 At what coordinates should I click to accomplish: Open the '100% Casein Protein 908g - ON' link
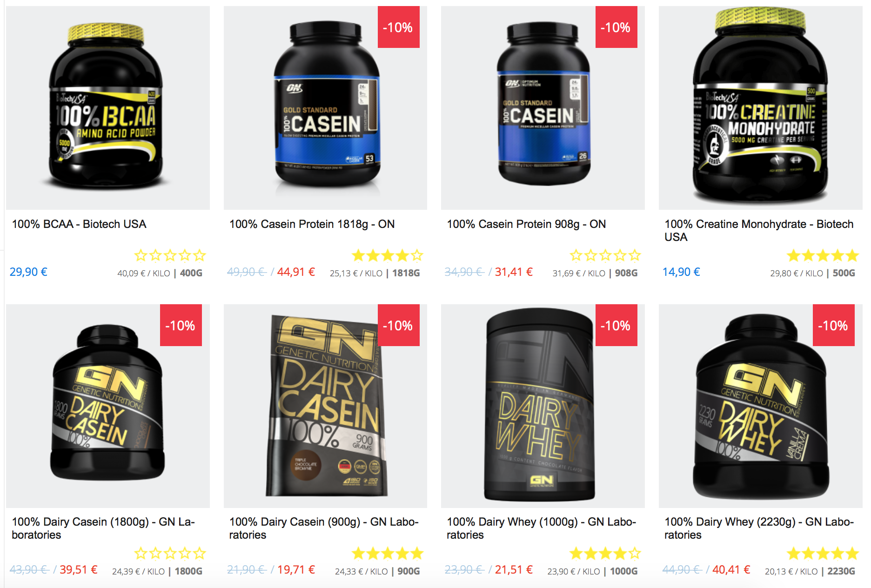[x=526, y=224]
